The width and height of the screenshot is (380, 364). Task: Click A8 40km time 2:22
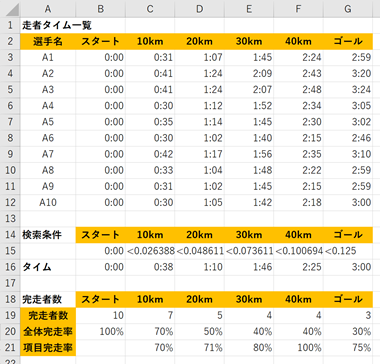pyautogui.click(x=298, y=170)
